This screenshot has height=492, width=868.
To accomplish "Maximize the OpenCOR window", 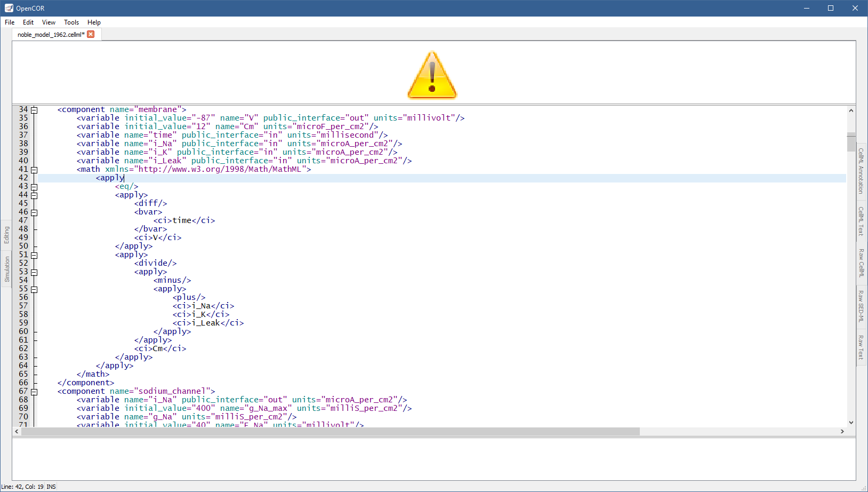I will coord(830,8).
